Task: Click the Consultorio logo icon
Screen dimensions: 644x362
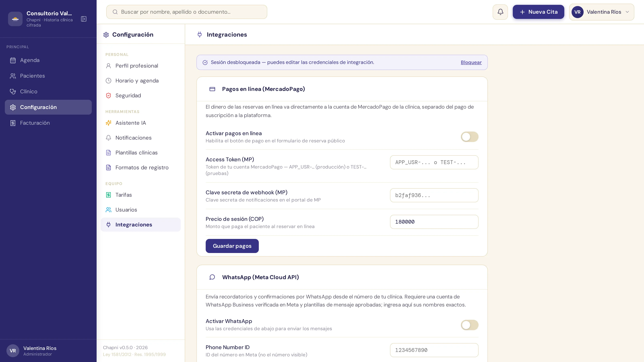Action: pyautogui.click(x=15, y=19)
